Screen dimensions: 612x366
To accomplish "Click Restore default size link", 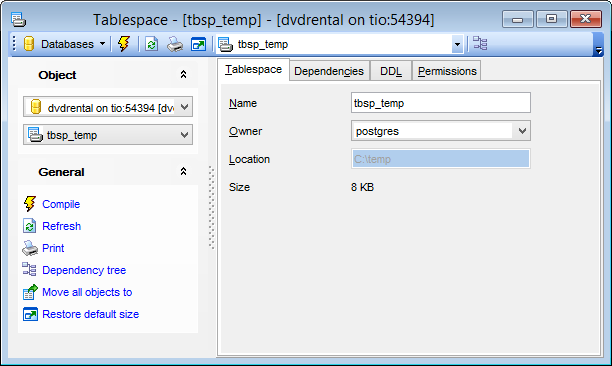I will [91, 314].
